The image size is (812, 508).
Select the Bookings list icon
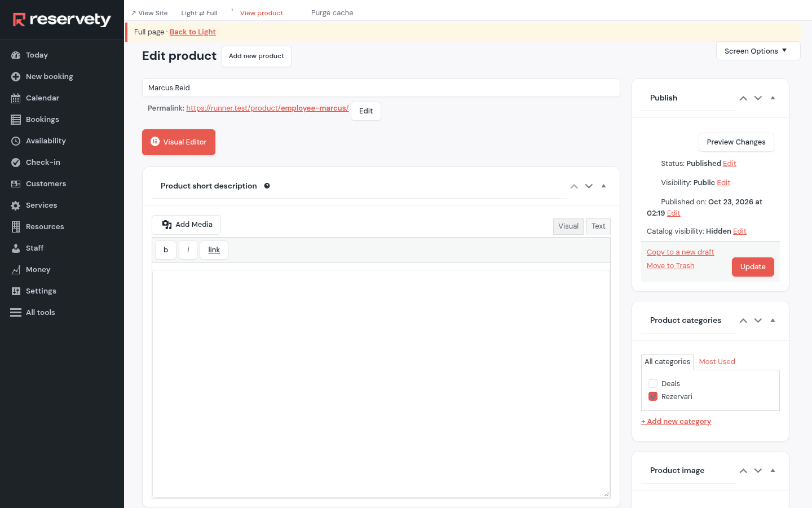pyautogui.click(x=16, y=120)
